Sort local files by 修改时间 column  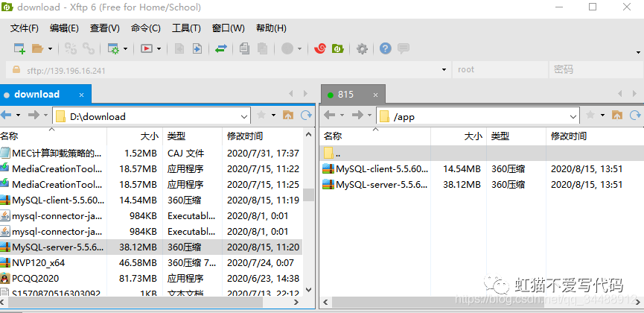click(x=262, y=136)
